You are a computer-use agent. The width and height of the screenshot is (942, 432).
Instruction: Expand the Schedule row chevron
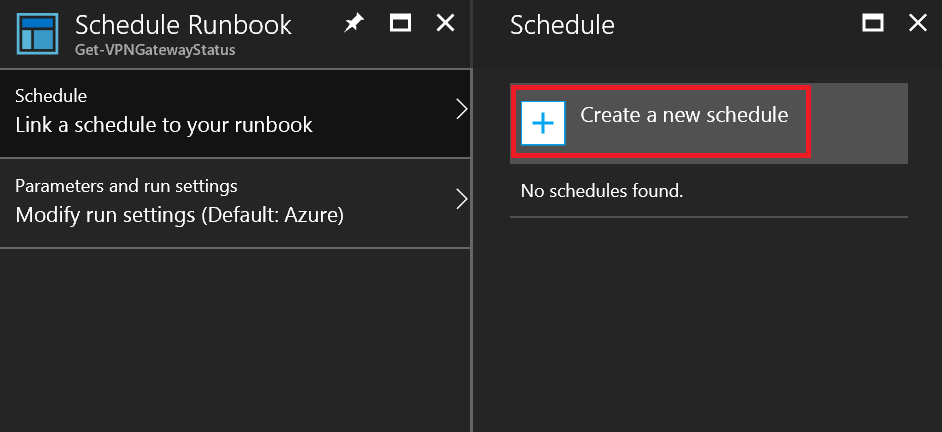point(461,110)
